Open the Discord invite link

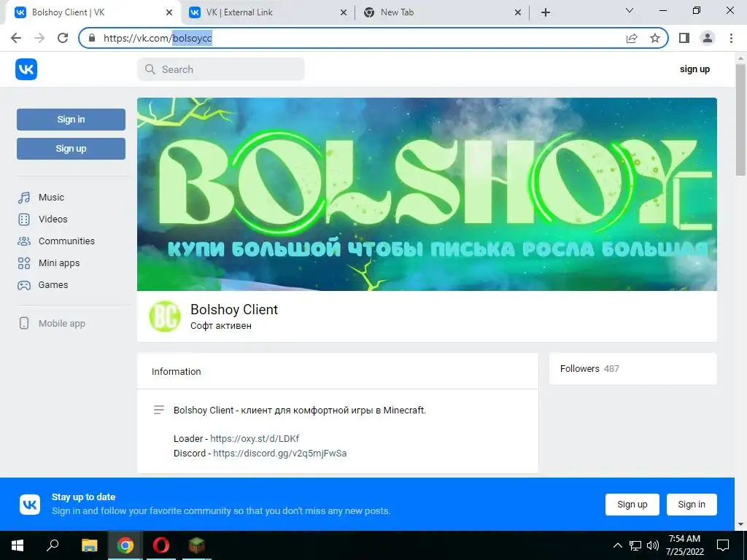point(279,454)
